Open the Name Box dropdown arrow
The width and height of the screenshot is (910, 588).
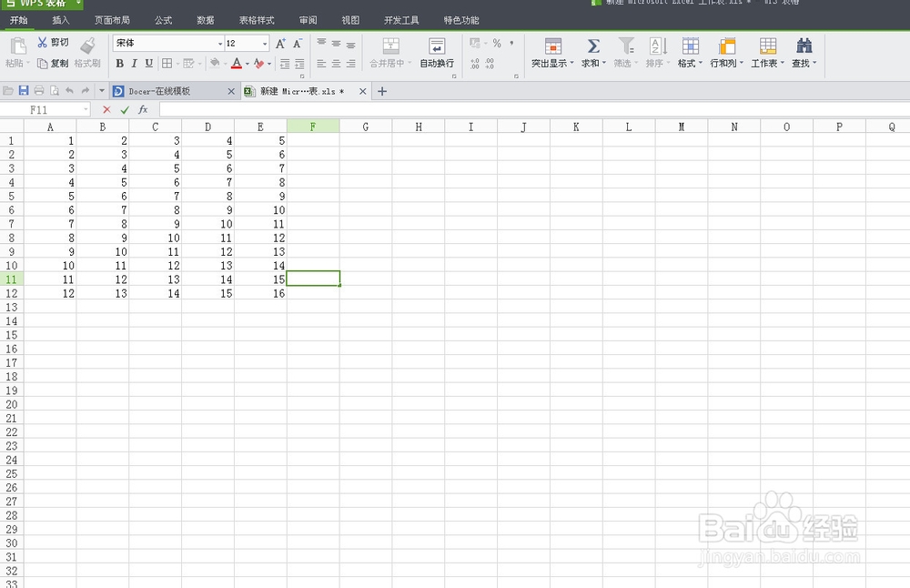coord(86,109)
